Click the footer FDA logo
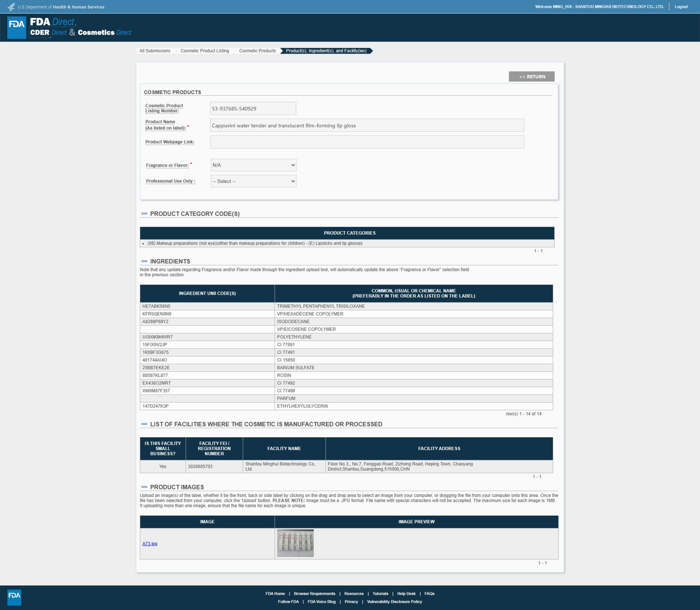 tap(14, 597)
